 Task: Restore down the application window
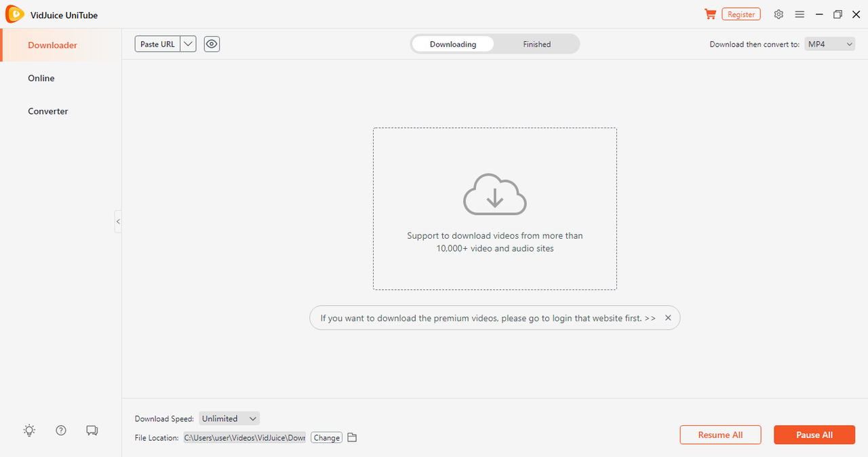click(x=838, y=14)
